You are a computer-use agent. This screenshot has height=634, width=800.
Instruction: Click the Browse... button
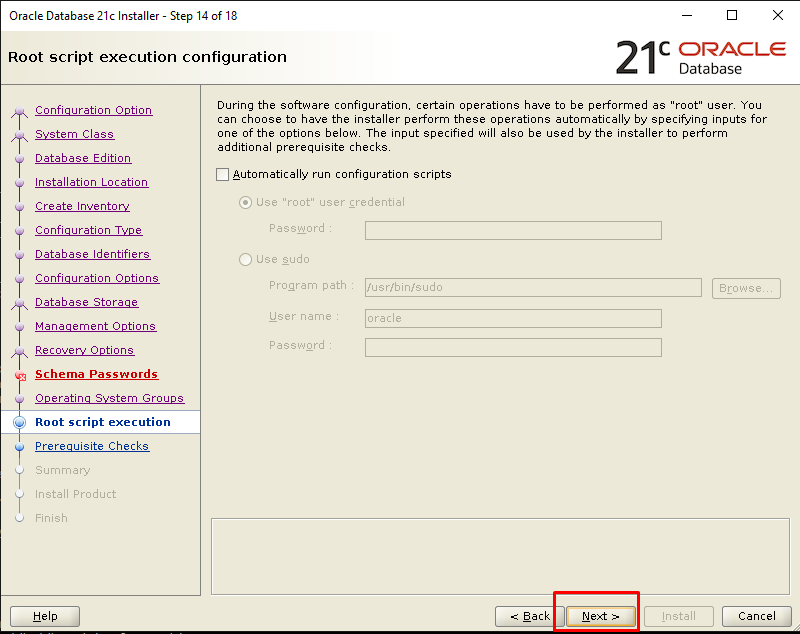coord(746,288)
